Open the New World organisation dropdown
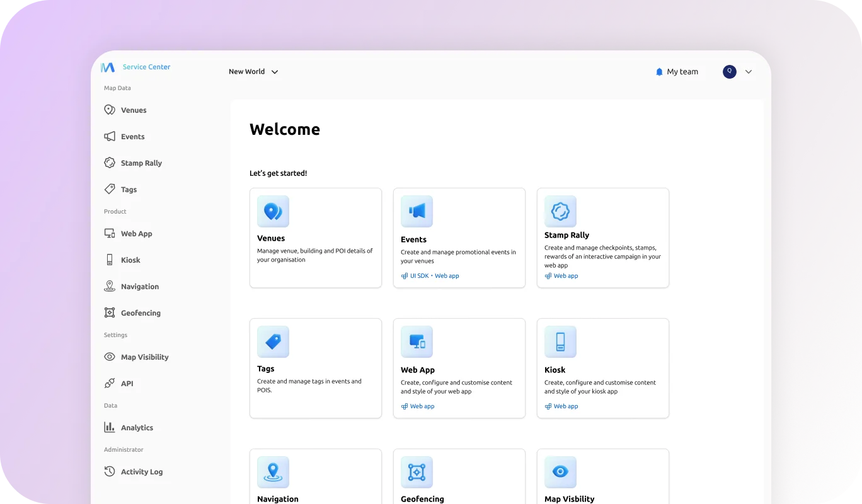 click(253, 72)
